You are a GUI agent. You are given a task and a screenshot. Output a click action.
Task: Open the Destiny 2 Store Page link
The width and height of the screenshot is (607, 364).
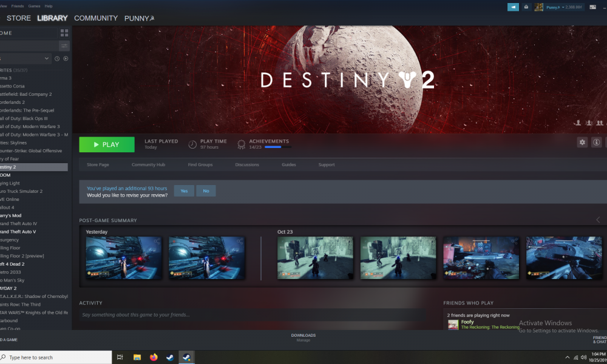(98, 164)
